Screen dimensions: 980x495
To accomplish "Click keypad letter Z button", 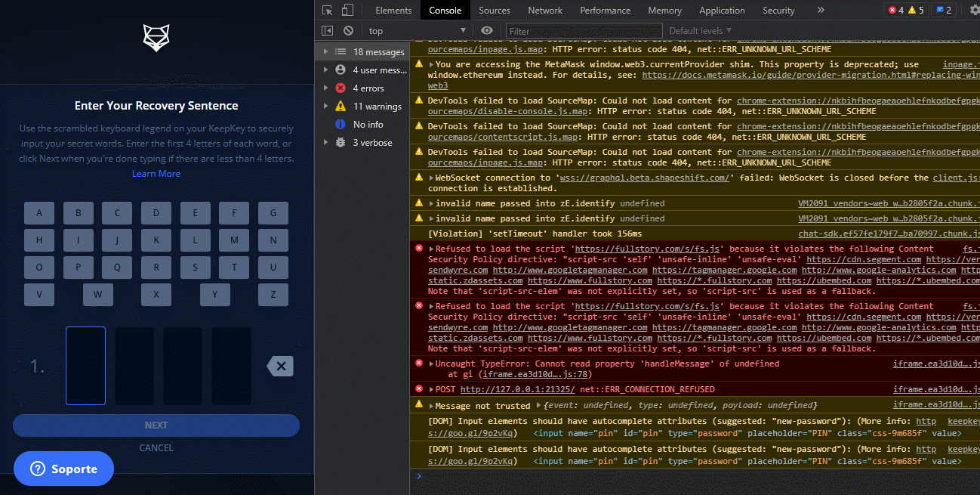I will point(273,294).
